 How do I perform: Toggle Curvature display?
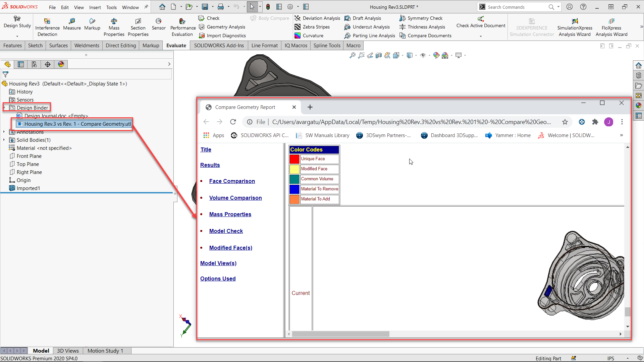(x=309, y=36)
